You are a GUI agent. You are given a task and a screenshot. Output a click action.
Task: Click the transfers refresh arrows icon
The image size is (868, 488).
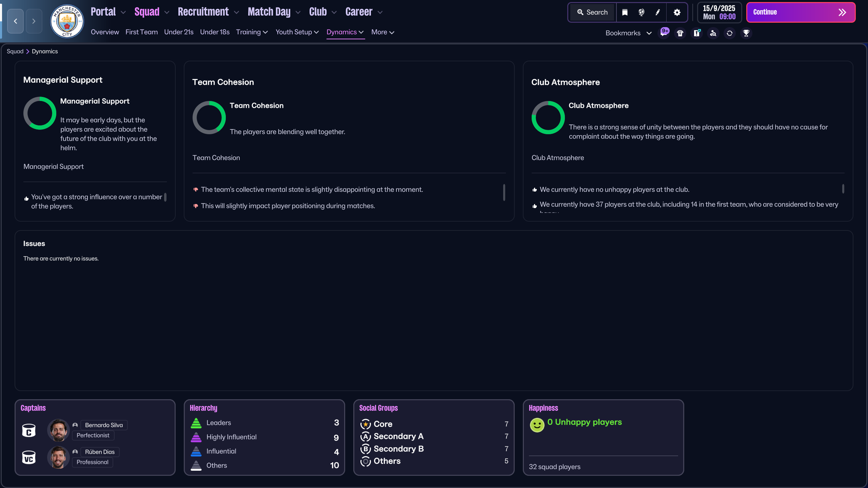pyautogui.click(x=729, y=33)
